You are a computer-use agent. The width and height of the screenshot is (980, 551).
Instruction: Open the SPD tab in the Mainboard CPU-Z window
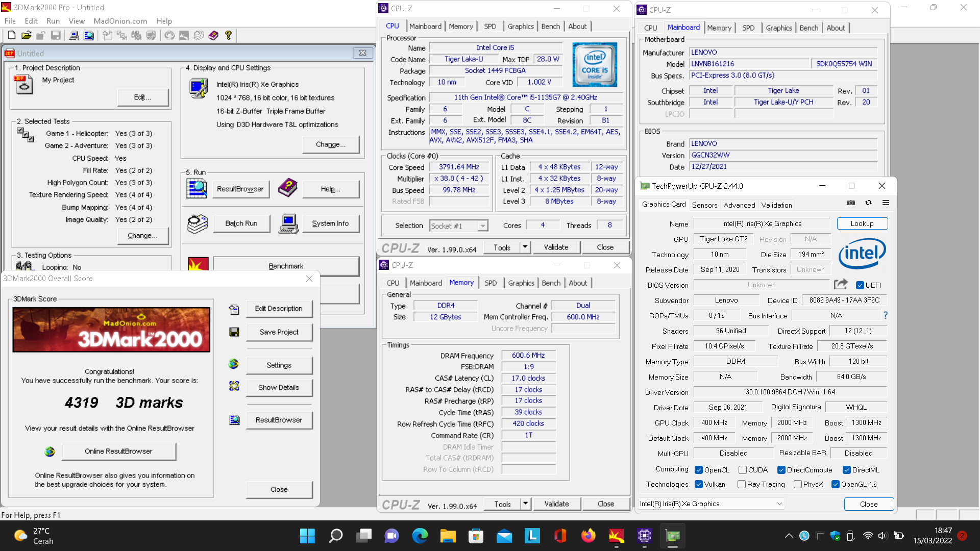(748, 28)
